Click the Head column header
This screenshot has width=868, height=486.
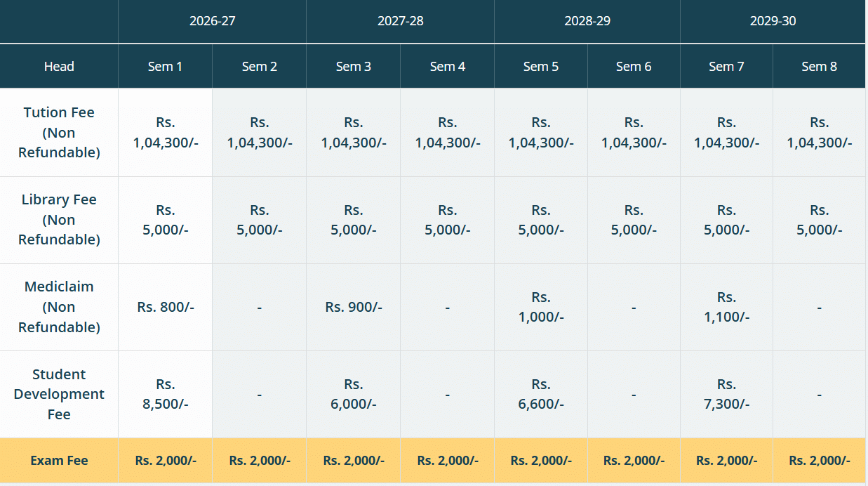coord(59,67)
